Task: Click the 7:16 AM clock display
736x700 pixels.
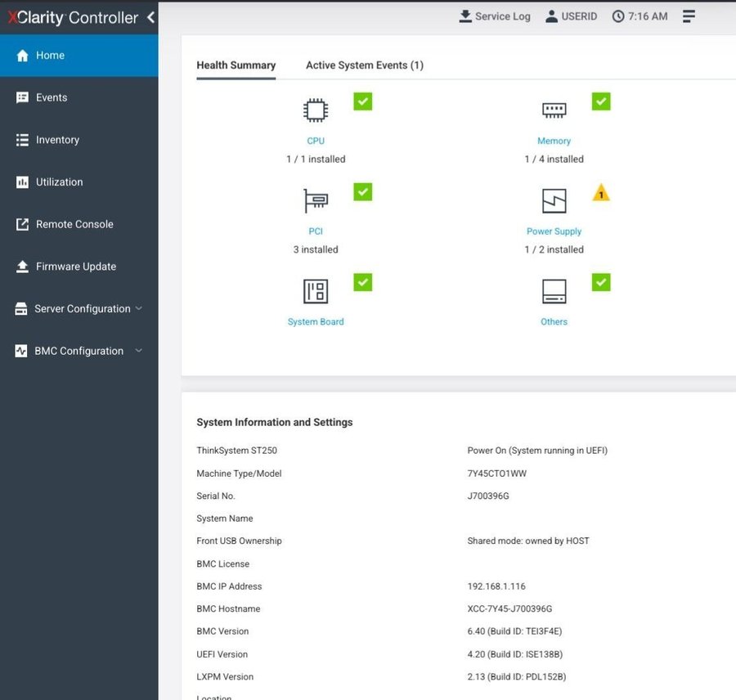Action: pyautogui.click(x=640, y=16)
